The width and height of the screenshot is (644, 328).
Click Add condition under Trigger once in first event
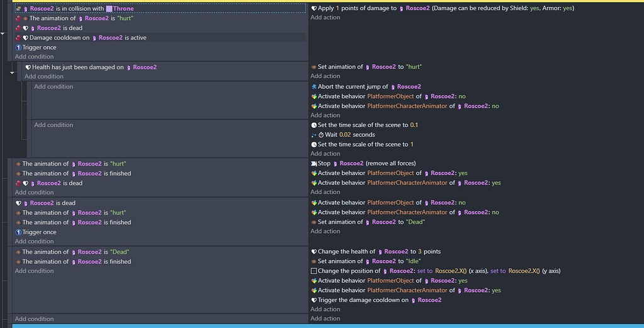point(35,57)
